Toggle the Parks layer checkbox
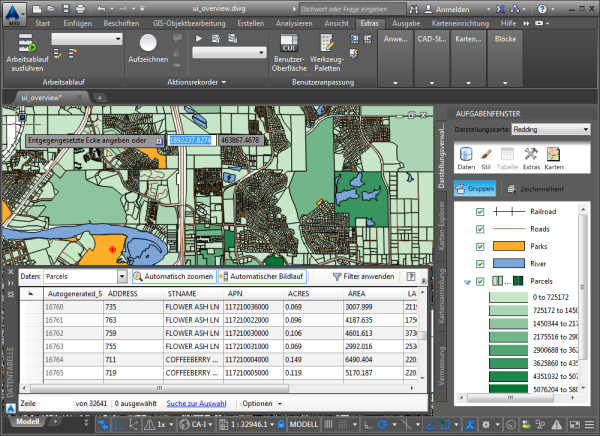 (481, 246)
